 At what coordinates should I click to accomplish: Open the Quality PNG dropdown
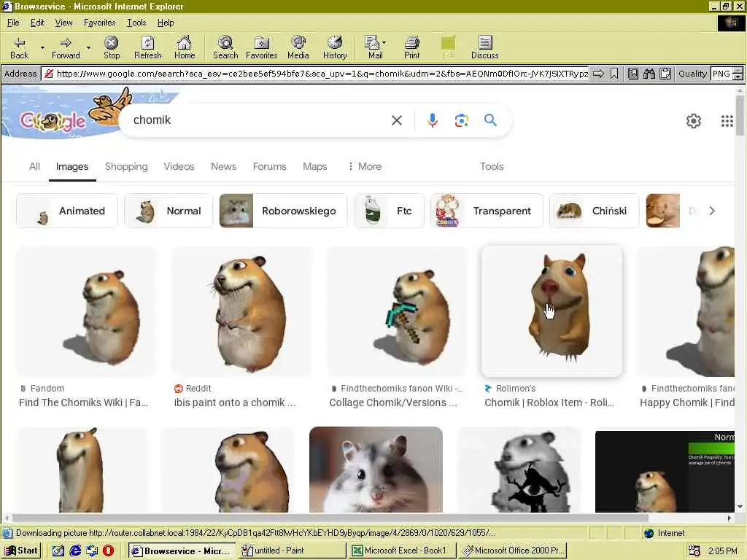coord(738,74)
